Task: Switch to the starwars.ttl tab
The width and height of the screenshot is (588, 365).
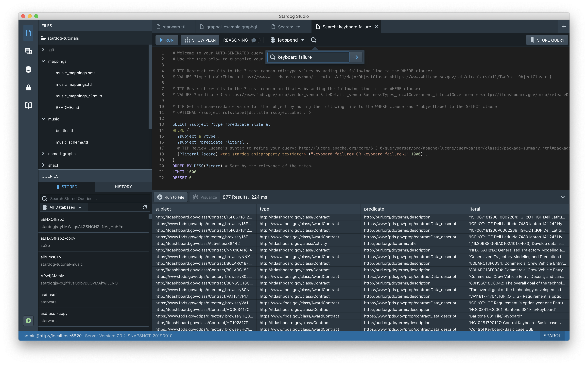Action: point(174,27)
